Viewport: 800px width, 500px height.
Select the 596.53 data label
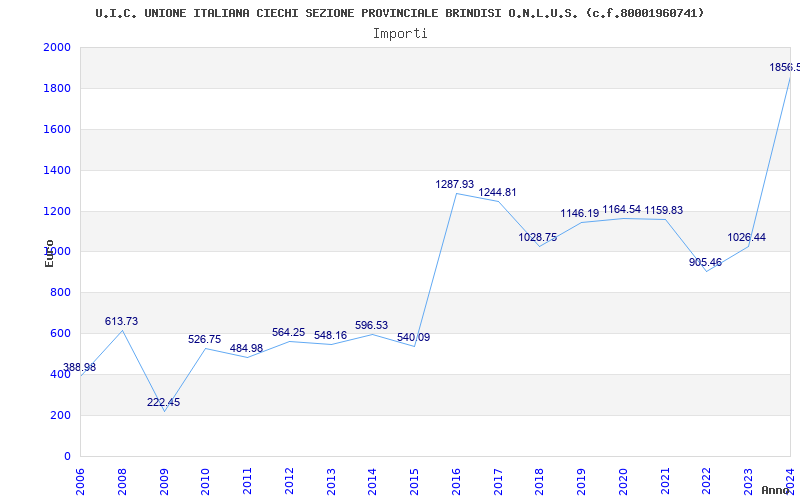click(371, 326)
